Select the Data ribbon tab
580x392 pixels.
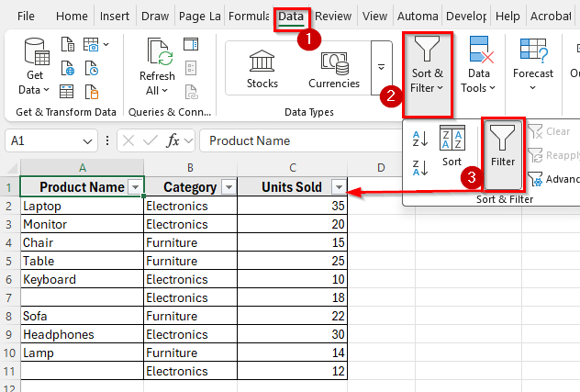coord(291,17)
